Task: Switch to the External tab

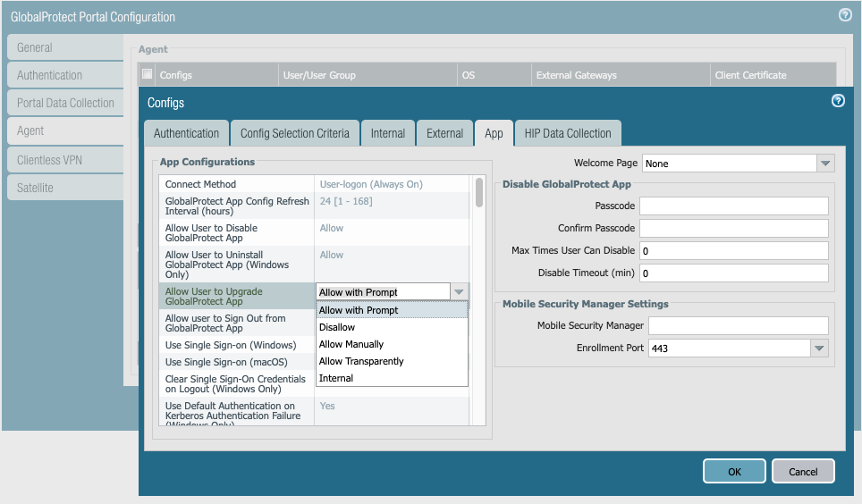Action: tap(444, 133)
